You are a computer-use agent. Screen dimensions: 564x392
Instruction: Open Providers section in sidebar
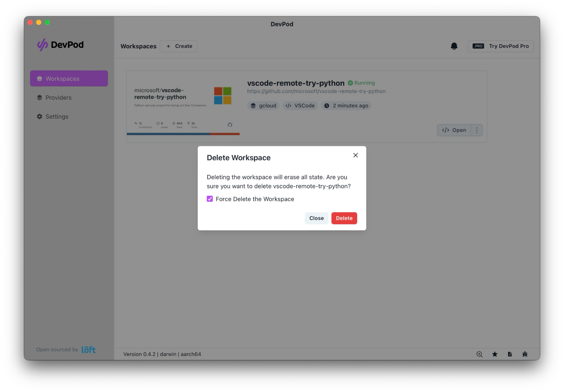click(x=58, y=98)
